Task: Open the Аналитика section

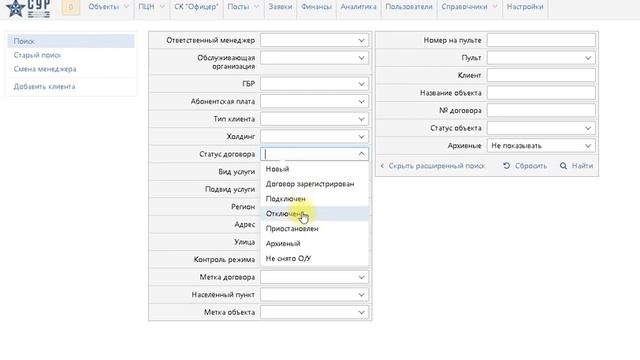Action: click(358, 7)
